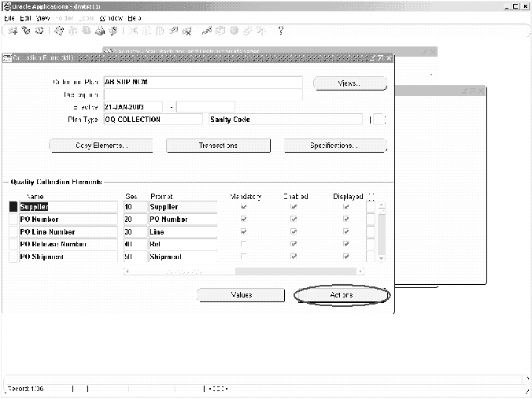Select the PO Number name cell
The width and height of the screenshot is (532, 399).
(x=68, y=220)
